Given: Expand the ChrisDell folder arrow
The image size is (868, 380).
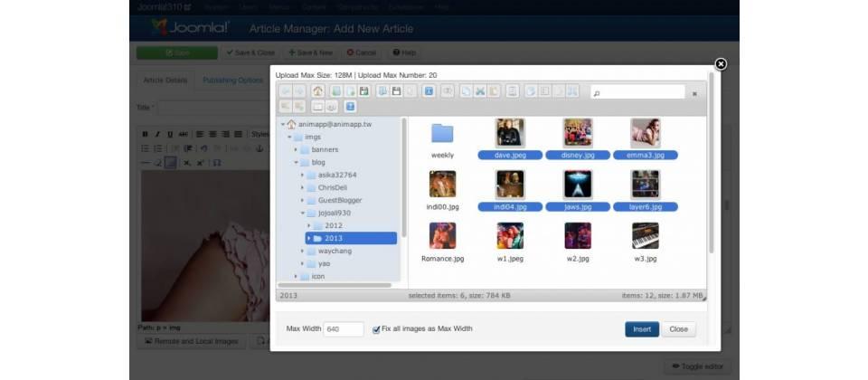Looking at the screenshot, I should (302, 188).
